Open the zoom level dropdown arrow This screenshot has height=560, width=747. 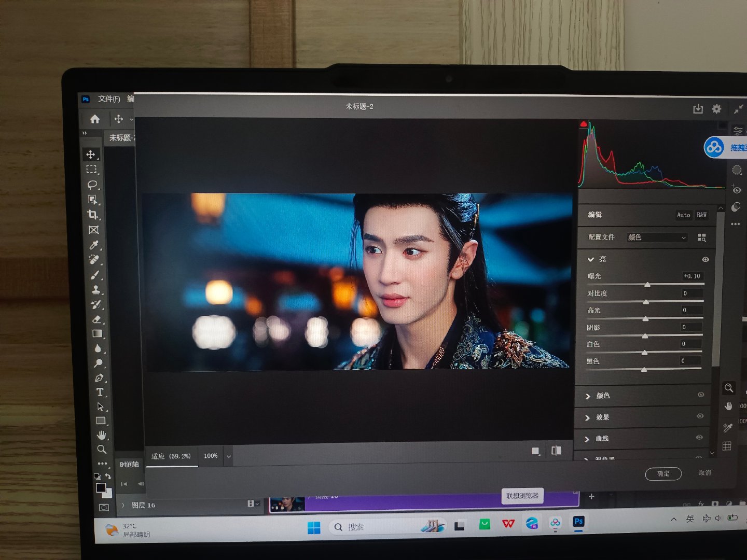pos(229,457)
